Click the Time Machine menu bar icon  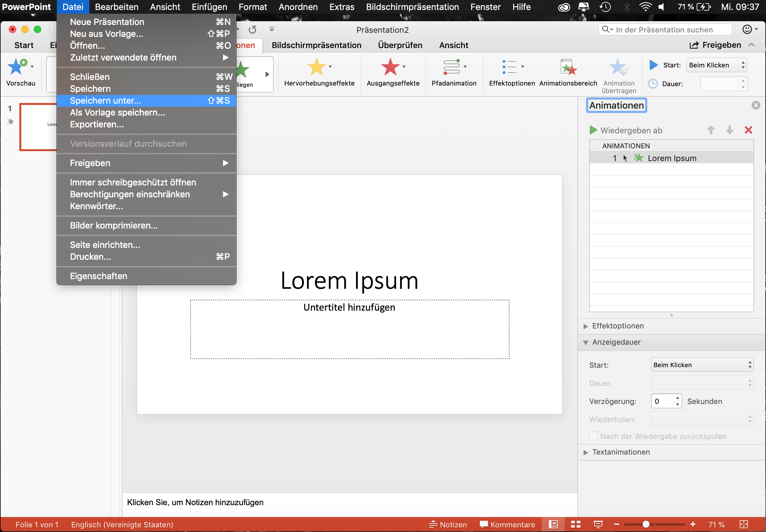(x=605, y=7)
